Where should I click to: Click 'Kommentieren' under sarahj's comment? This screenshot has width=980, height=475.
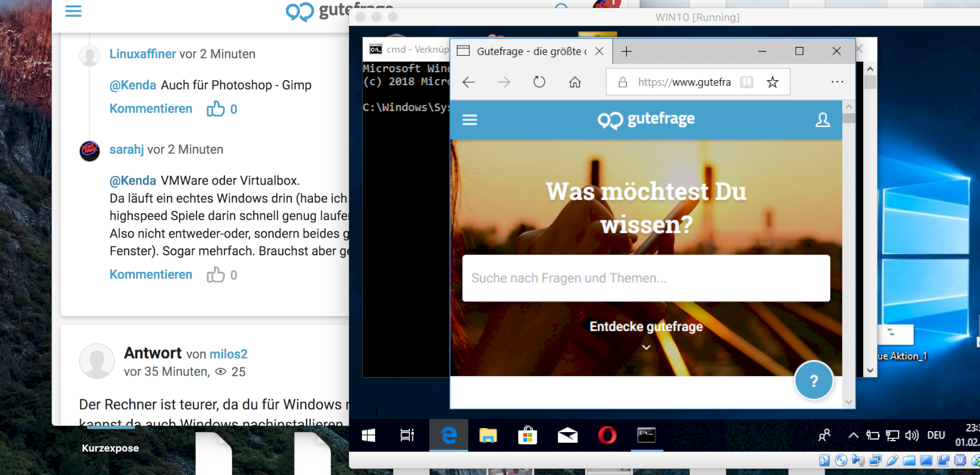click(x=151, y=274)
